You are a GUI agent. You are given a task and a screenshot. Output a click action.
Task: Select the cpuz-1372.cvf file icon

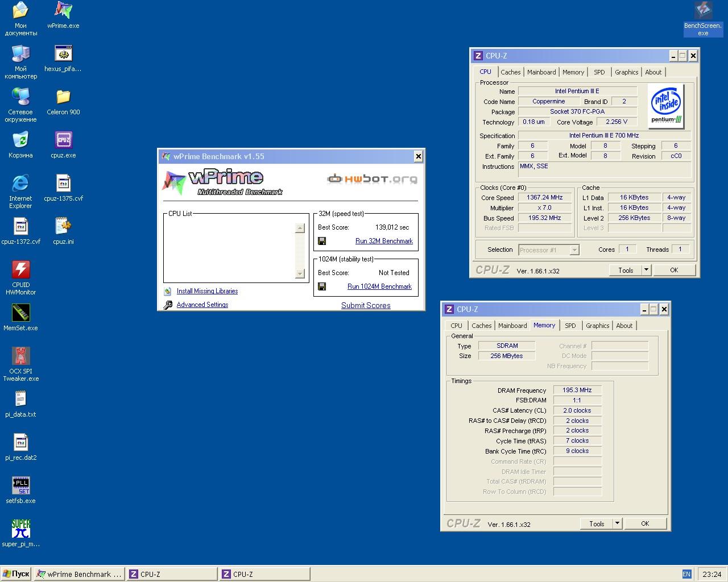tap(20, 231)
